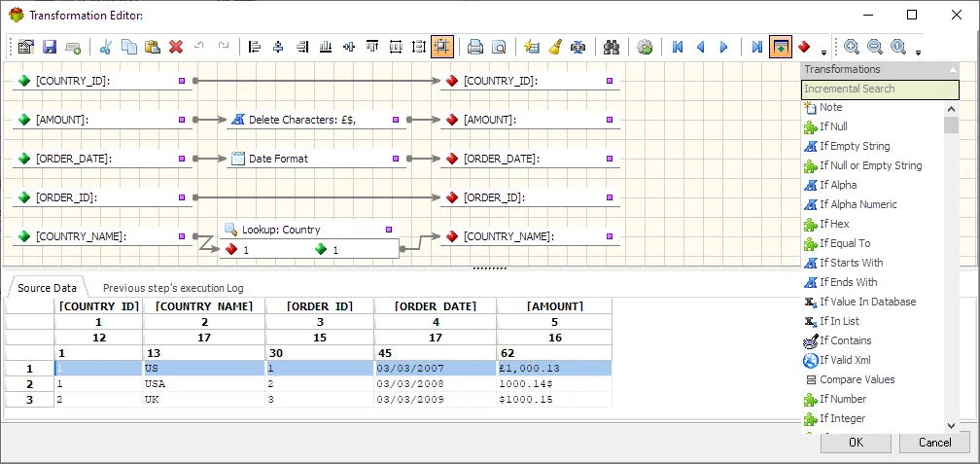This screenshot has height=464, width=980.
Task: Run the transformation with the gear icon
Action: (x=645, y=47)
